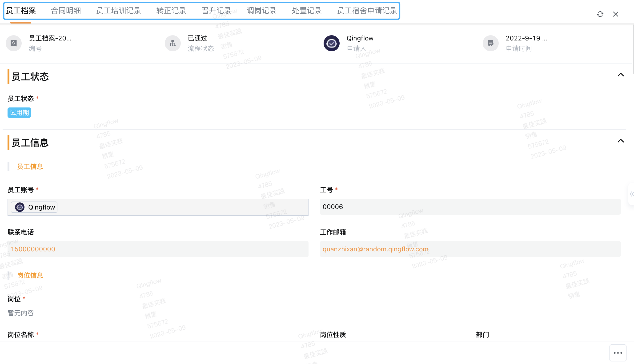The height and width of the screenshot is (364, 634).
Task: Switch to the 转正记录 tab
Action: [171, 11]
